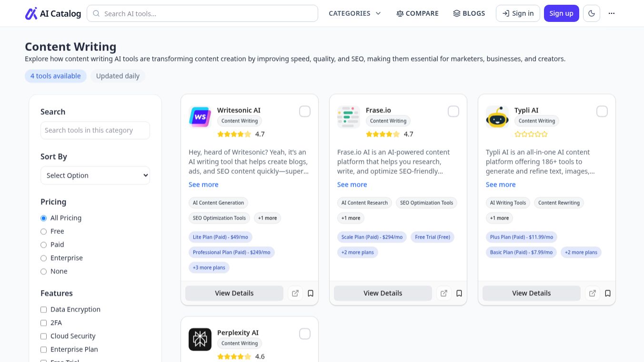Expand Typli AI +1 more tags
This screenshot has height=362, width=644.
pyautogui.click(x=500, y=218)
